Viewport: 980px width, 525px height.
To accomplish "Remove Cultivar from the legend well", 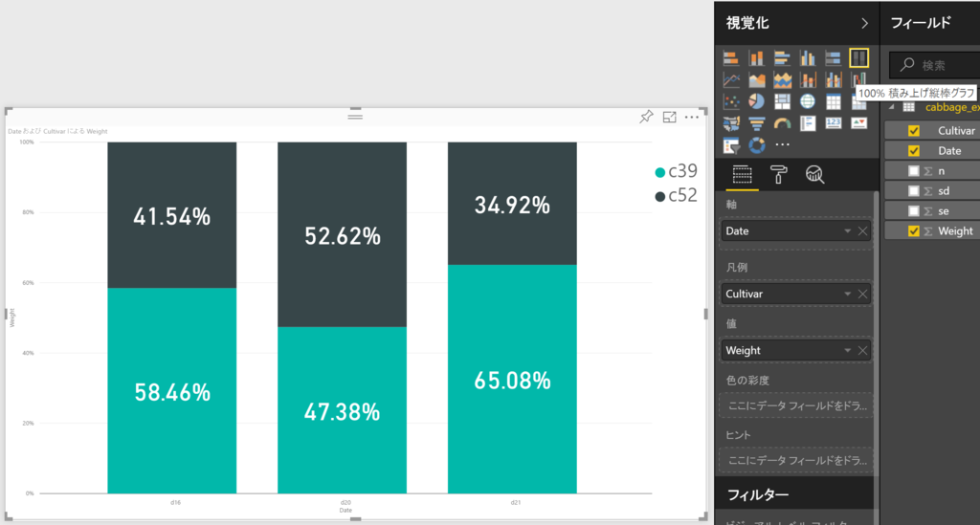I will [x=862, y=294].
